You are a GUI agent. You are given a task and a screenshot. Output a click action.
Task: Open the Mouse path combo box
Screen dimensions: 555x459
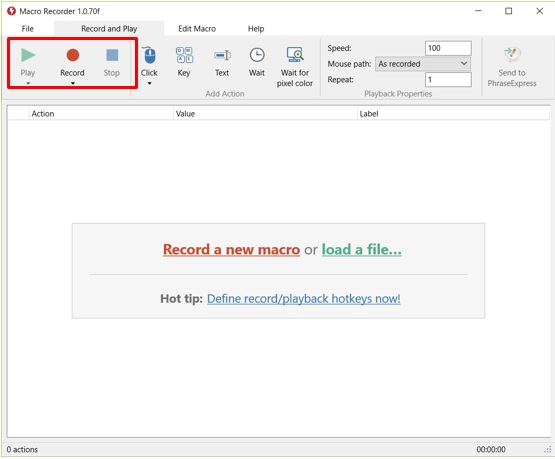(423, 64)
